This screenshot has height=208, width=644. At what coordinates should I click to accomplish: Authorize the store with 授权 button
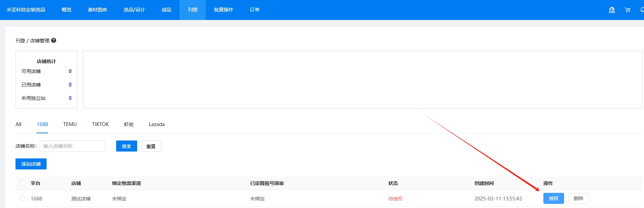click(x=553, y=198)
